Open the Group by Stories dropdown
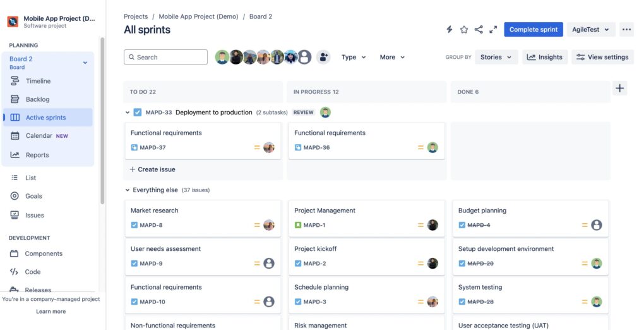644x330 pixels. pos(496,57)
